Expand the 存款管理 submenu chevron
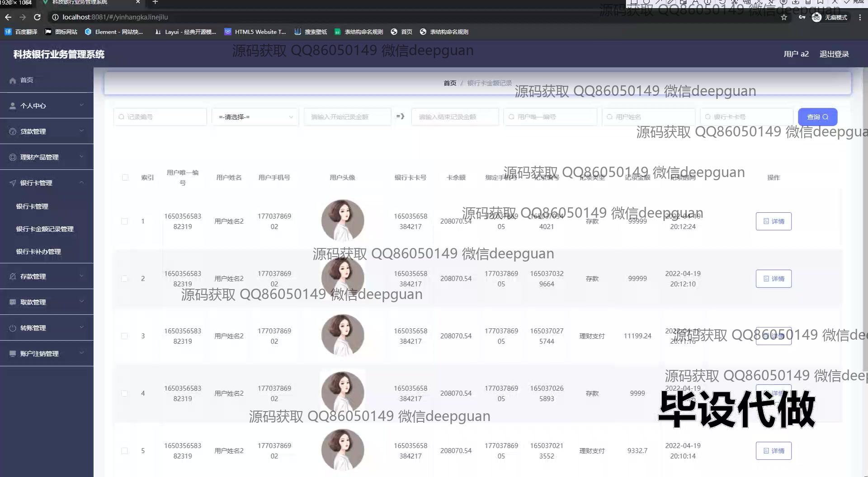 click(82, 276)
